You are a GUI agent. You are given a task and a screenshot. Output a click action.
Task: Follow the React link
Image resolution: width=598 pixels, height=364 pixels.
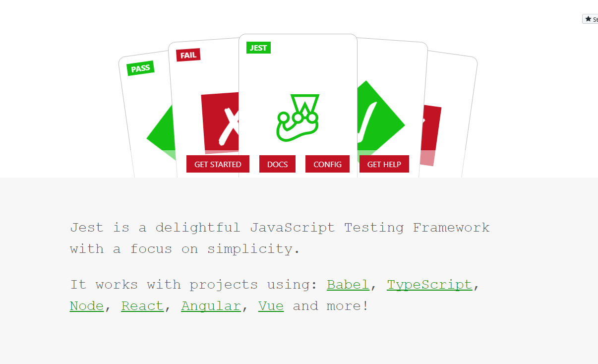142,306
